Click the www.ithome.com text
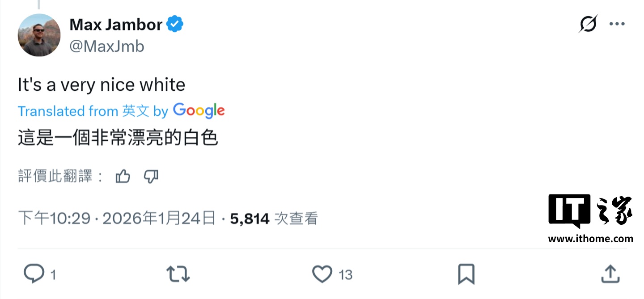 590,239
